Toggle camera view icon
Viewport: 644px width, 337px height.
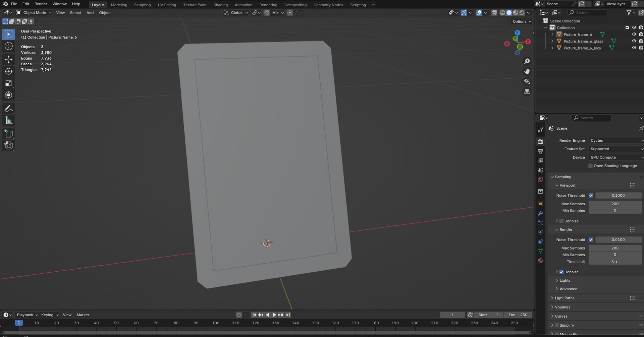pyautogui.click(x=527, y=81)
